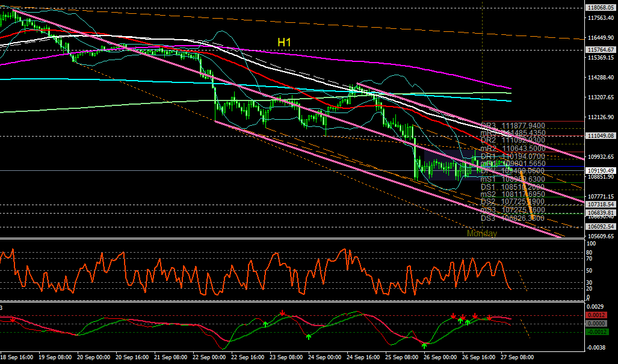Viewport: 618px width, 364px height.
Task: Click the 113207.65 price scale value
Action: 601,97
